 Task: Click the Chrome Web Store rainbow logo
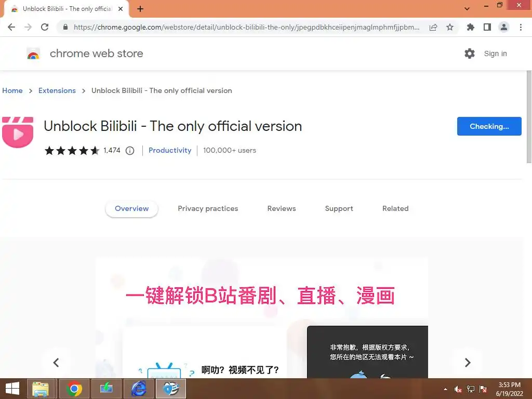coord(33,54)
